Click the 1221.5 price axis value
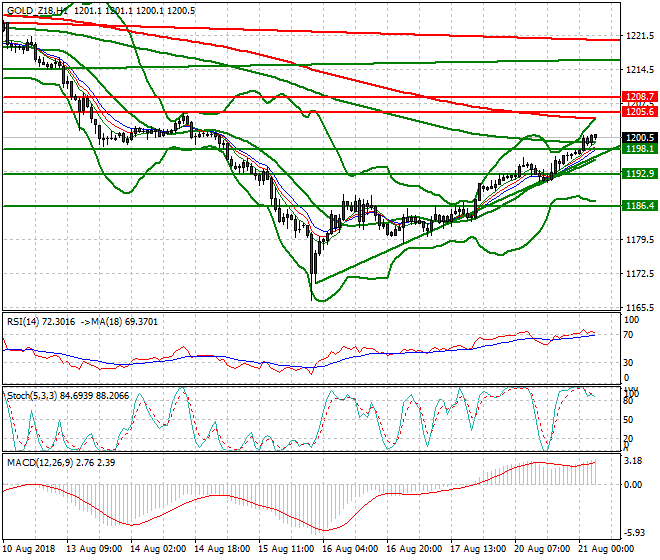 tap(640, 36)
